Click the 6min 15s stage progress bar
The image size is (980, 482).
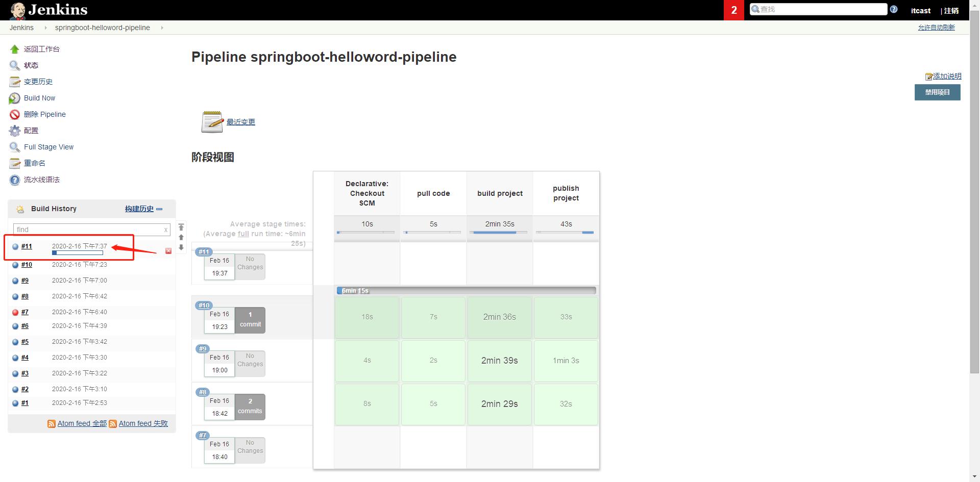pos(466,291)
